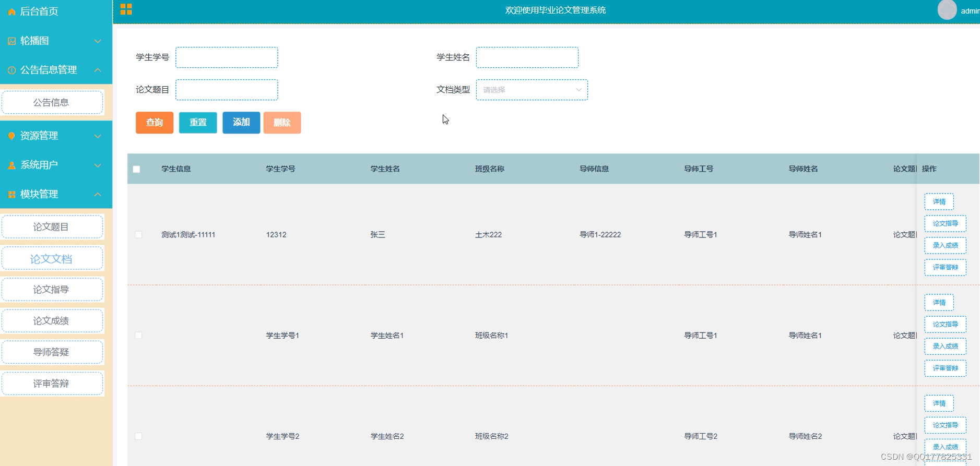Click 评审答辩 for the 学生学号1 row
Image resolution: width=980 pixels, height=466 pixels.
click(945, 368)
